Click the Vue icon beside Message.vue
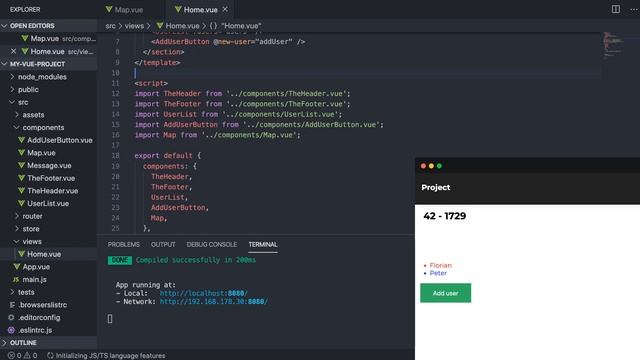The width and height of the screenshot is (640, 360). (22, 165)
